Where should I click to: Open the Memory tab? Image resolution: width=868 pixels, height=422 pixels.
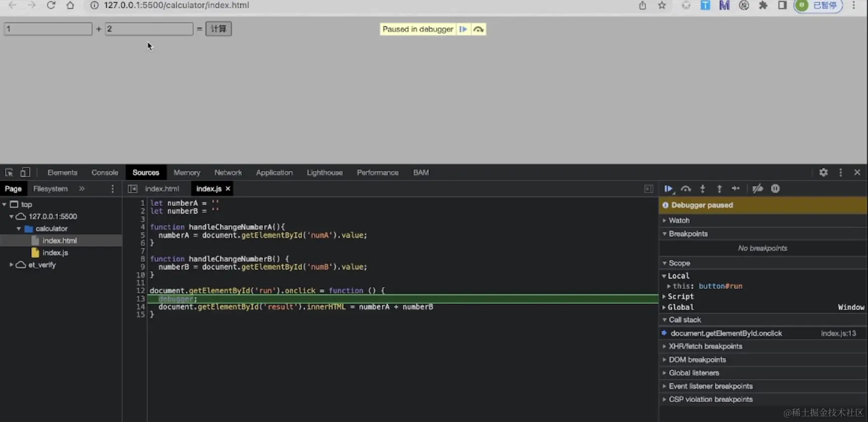click(187, 173)
